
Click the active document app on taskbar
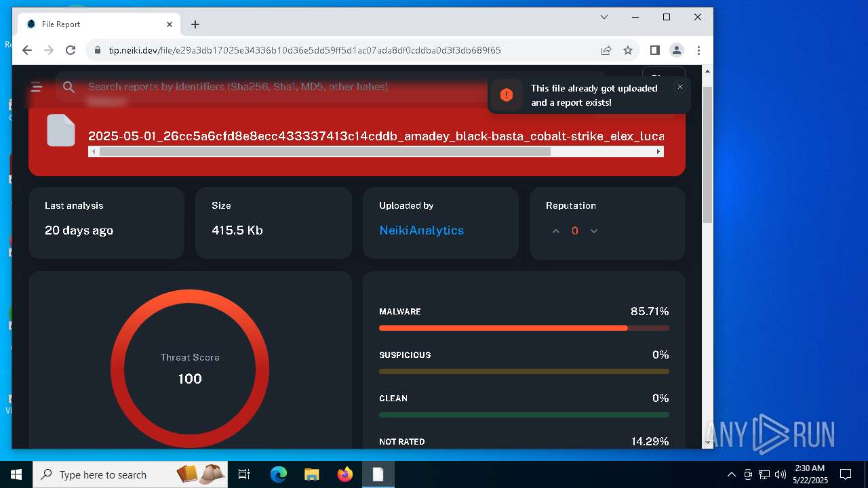tap(378, 474)
